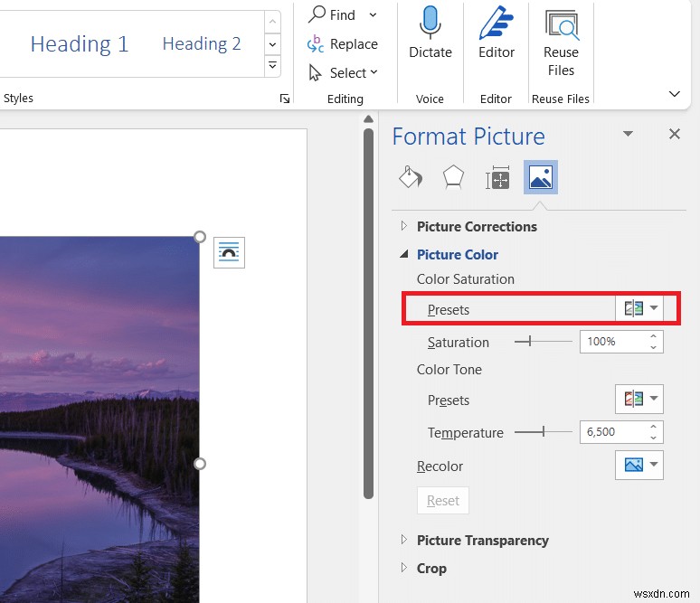Click the Reset button

click(x=443, y=500)
